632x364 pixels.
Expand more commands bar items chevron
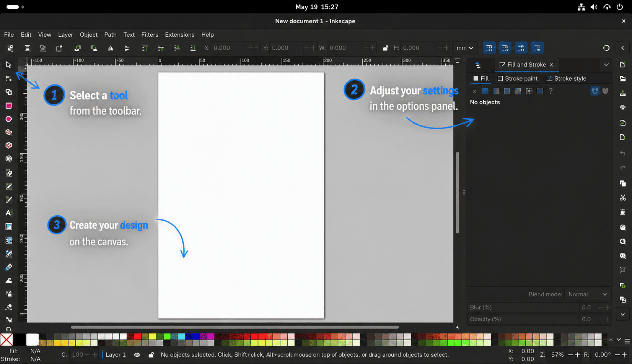623,314
